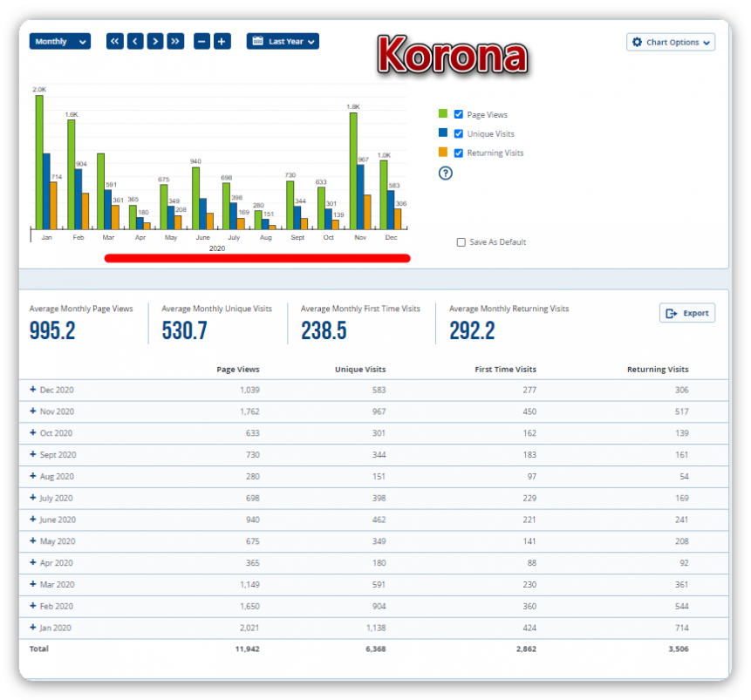Enable the Save As Default checkbox
The image size is (751, 700).
click(x=461, y=242)
